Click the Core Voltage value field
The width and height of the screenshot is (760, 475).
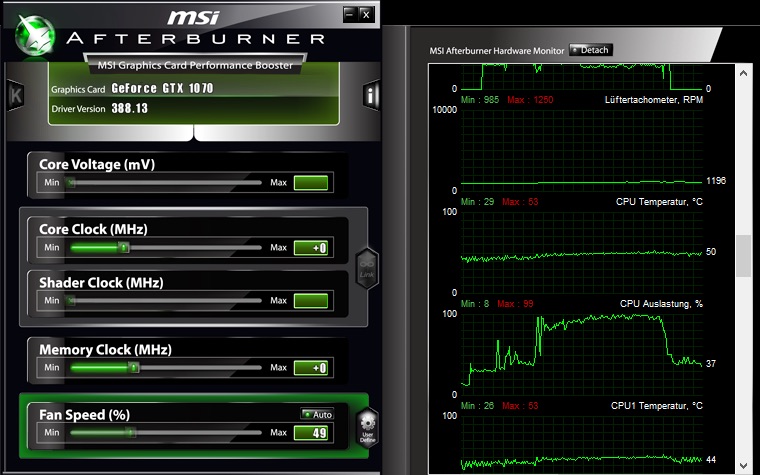[311, 183]
